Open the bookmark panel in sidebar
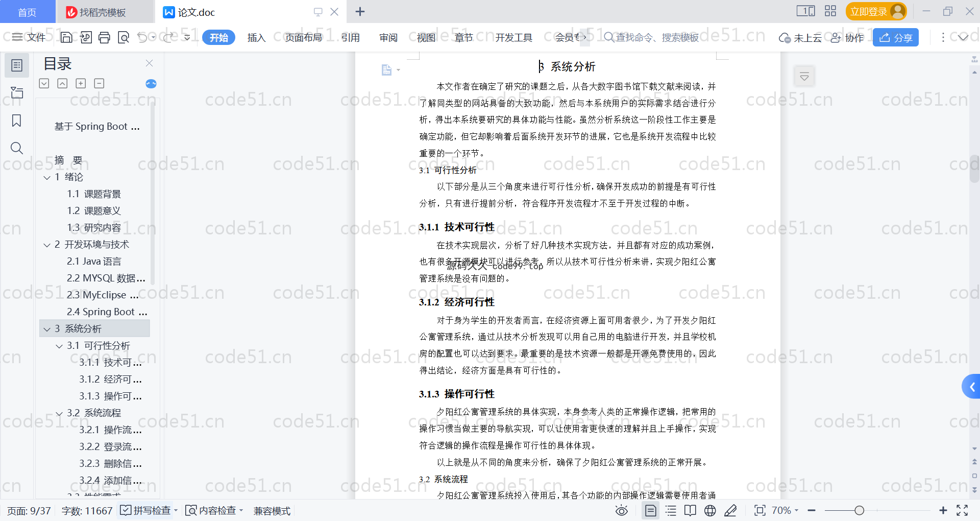 [x=17, y=121]
